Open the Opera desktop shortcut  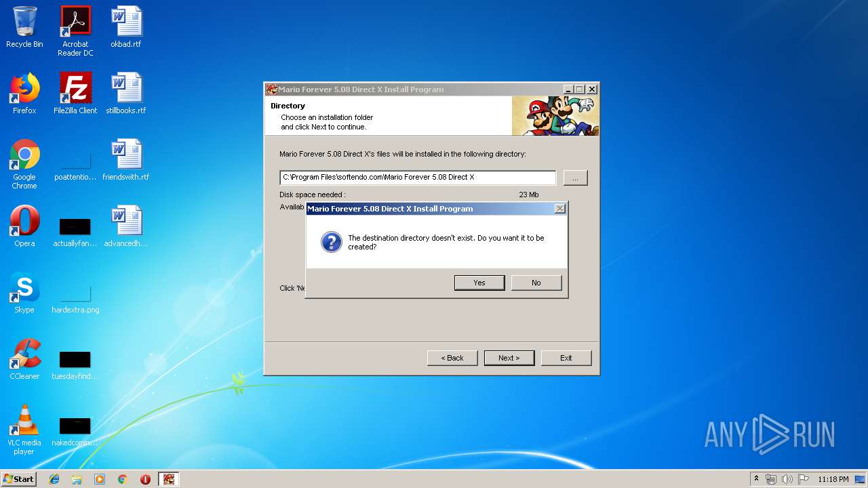pos(24,226)
